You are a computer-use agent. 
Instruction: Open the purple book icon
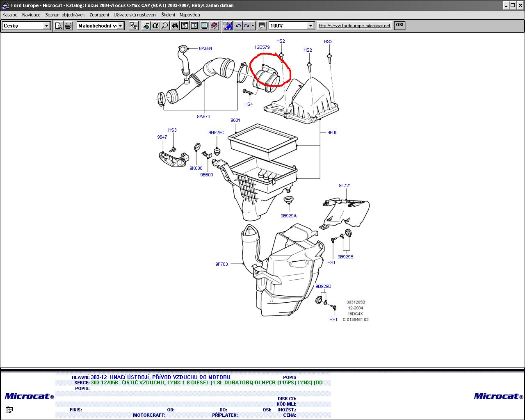[x=214, y=26]
